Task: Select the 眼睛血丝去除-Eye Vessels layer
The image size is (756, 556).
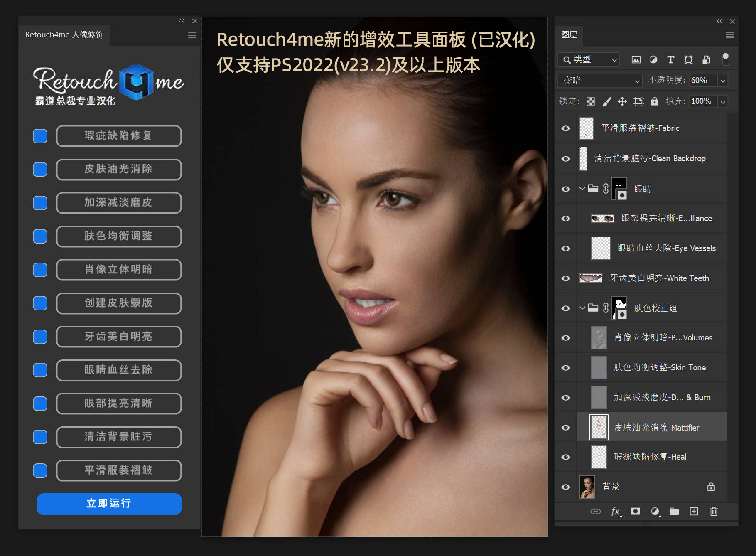Action: coord(651,248)
